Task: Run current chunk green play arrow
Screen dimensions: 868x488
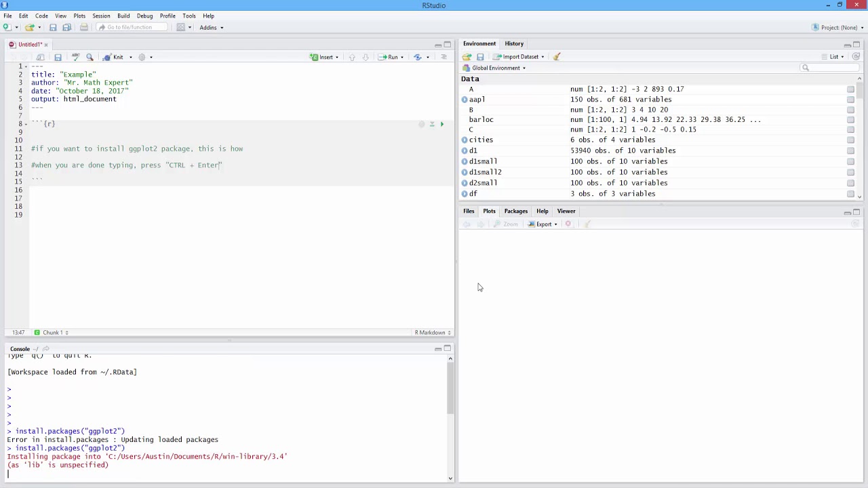Action: pyautogui.click(x=441, y=124)
